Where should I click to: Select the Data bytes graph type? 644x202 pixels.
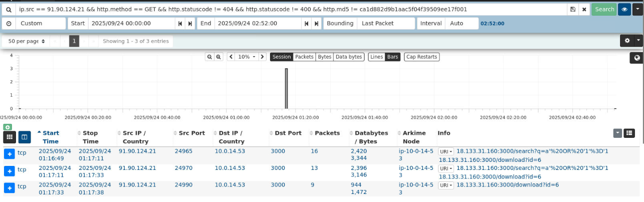(348, 57)
